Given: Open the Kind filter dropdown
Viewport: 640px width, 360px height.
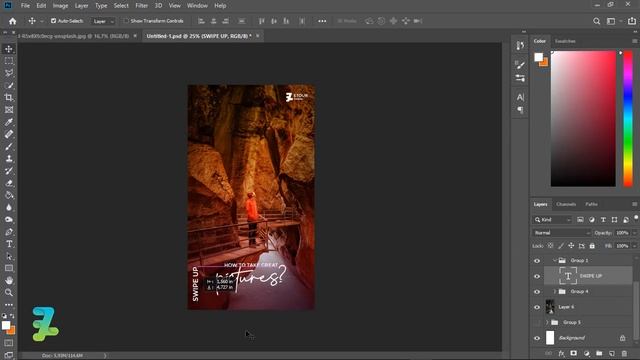Looking at the screenshot, I should point(552,220).
